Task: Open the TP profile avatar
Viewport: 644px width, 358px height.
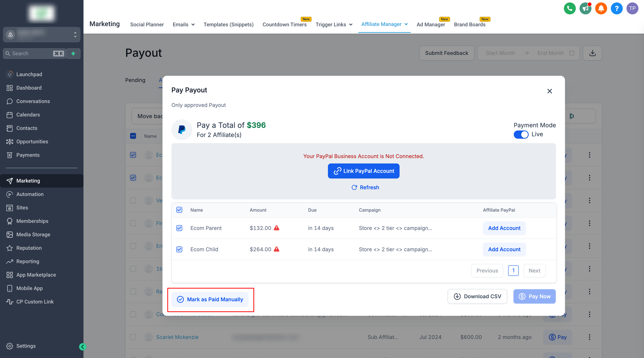Action: click(x=632, y=8)
